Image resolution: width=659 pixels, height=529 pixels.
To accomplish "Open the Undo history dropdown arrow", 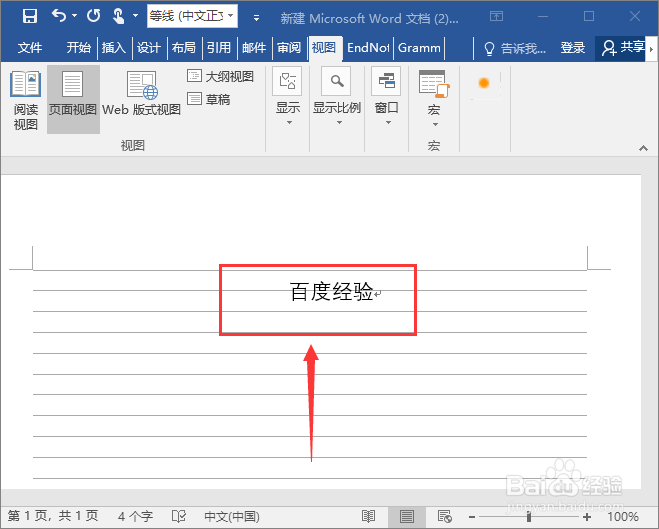I will [74, 16].
